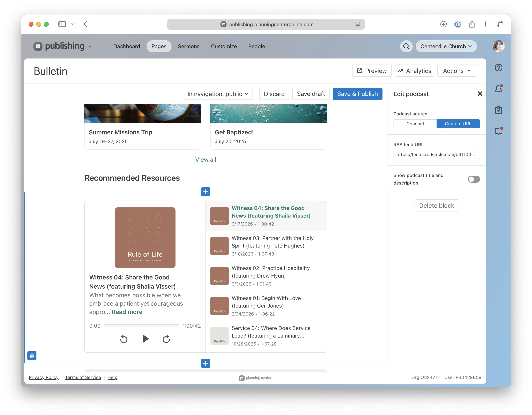Toggle show podcast title and description
This screenshot has width=532, height=415.
(474, 179)
